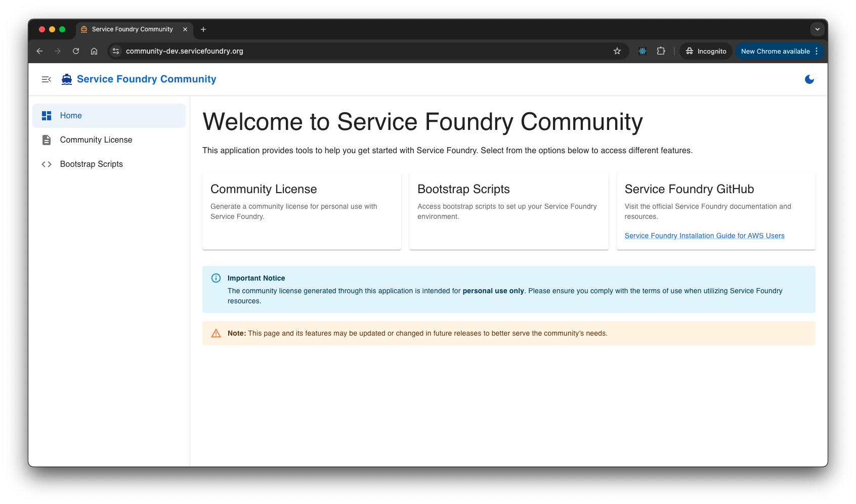Click the code brackets icon beside Bootstrap Scripts
This screenshot has width=856, height=504.
click(46, 164)
